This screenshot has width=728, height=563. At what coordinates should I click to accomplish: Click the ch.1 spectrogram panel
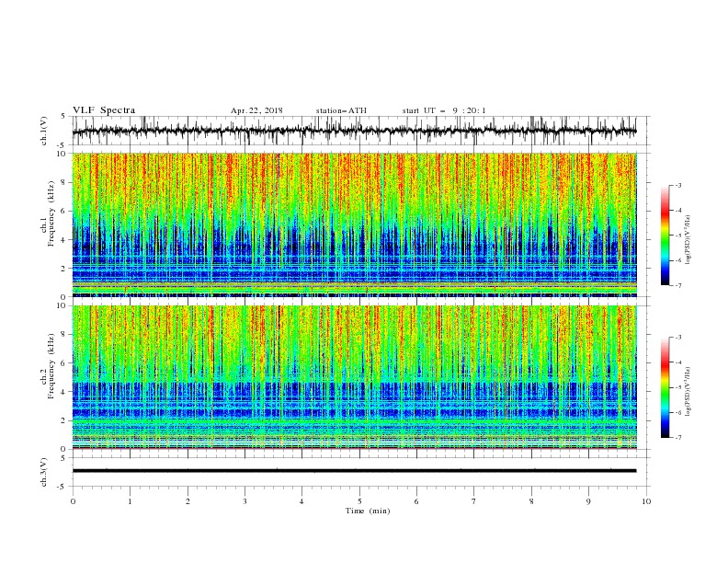click(354, 224)
